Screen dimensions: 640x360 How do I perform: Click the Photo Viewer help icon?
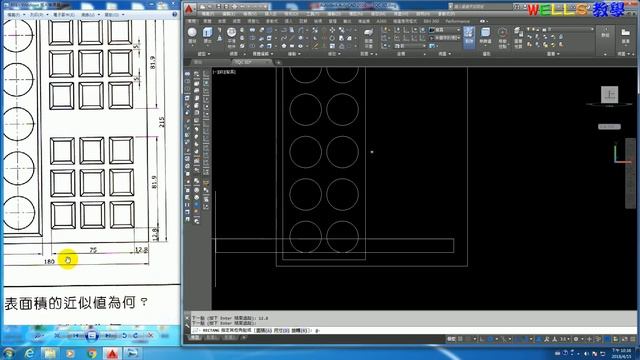(x=175, y=14)
